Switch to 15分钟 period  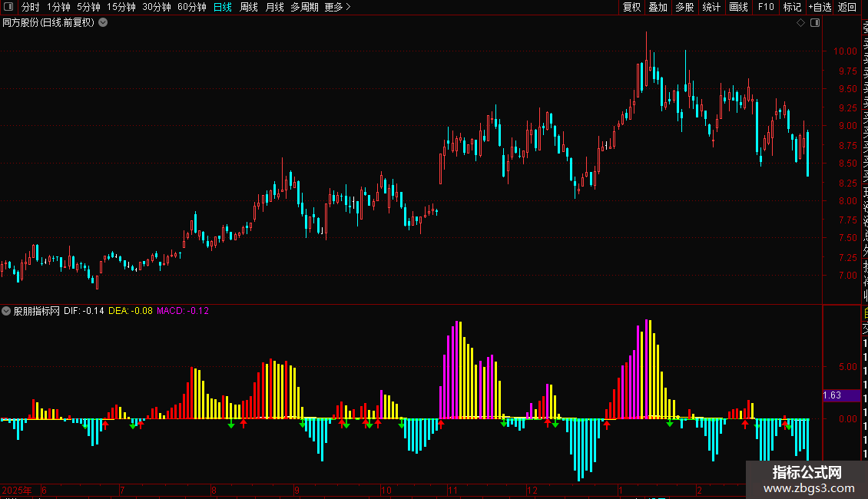[x=121, y=7]
